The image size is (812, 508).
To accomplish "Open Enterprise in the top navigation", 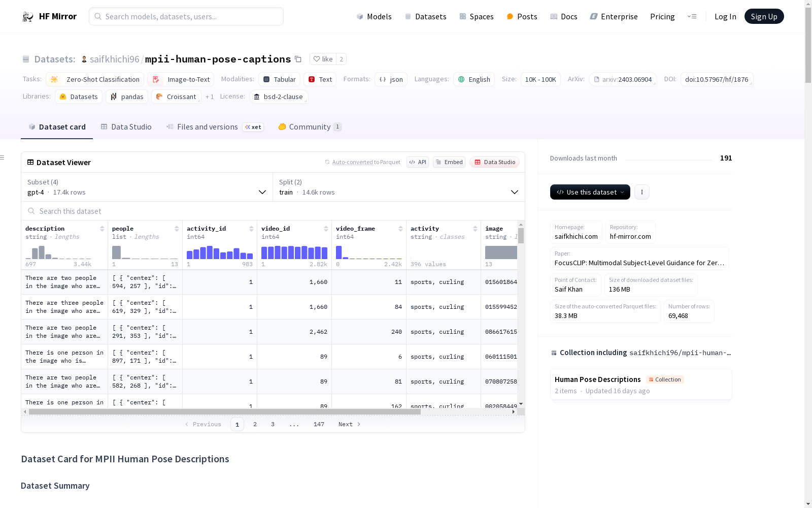I will click(614, 17).
